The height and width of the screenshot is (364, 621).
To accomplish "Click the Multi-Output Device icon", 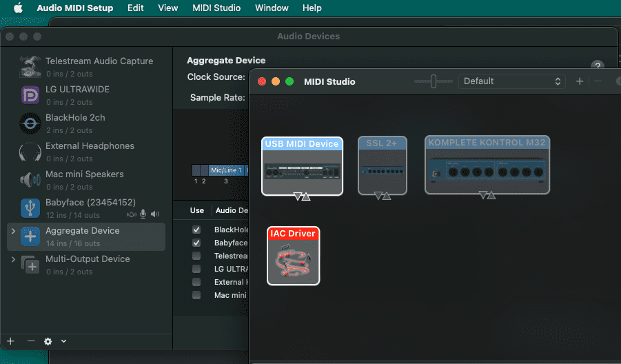I will (30, 265).
